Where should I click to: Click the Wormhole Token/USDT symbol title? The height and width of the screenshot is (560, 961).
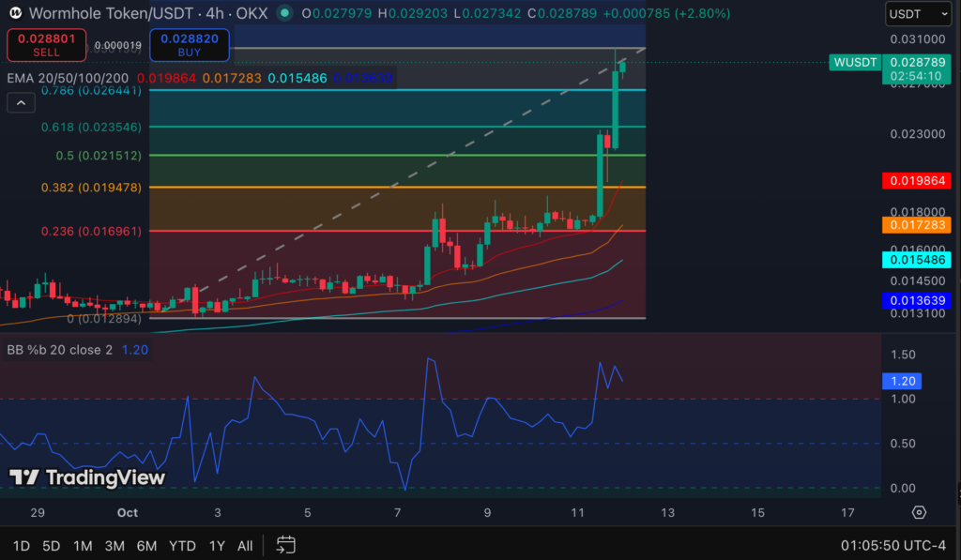coord(111,13)
